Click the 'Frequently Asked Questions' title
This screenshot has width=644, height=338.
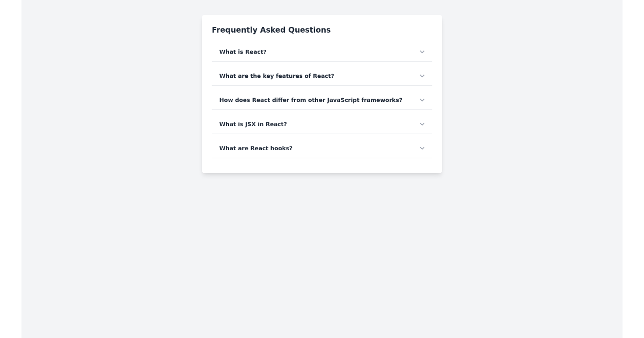271,30
